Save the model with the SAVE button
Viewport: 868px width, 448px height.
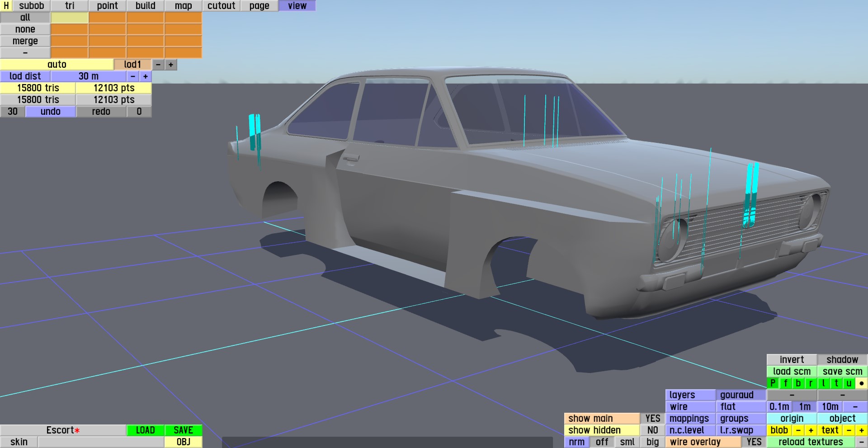tap(184, 430)
